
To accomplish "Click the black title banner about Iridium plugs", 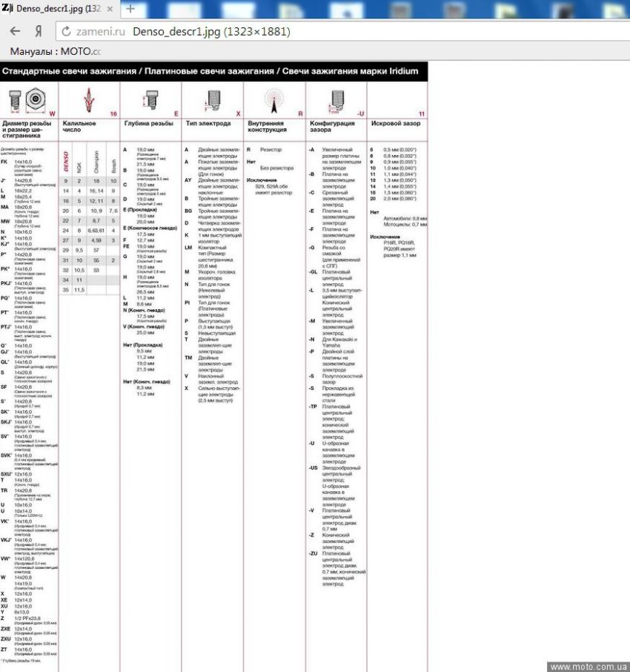I will (213, 71).
